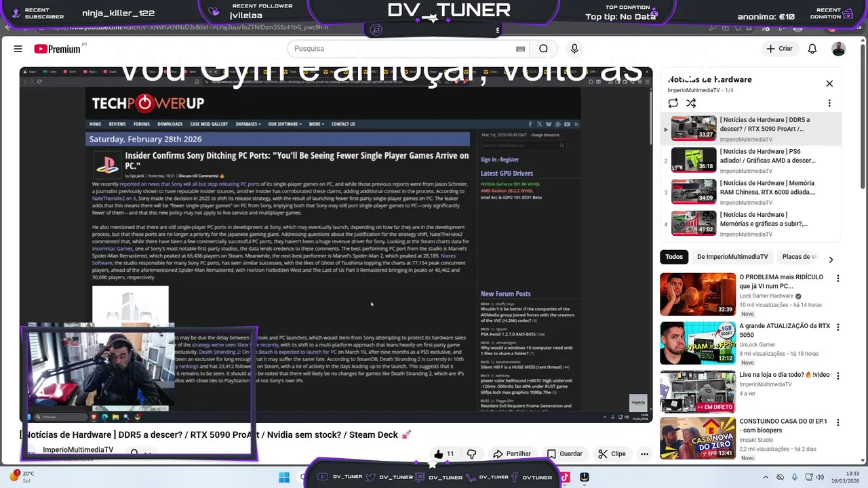This screenshot has width=868, height=488.
Task: Click the main video player area
Action: click(336, 244)
